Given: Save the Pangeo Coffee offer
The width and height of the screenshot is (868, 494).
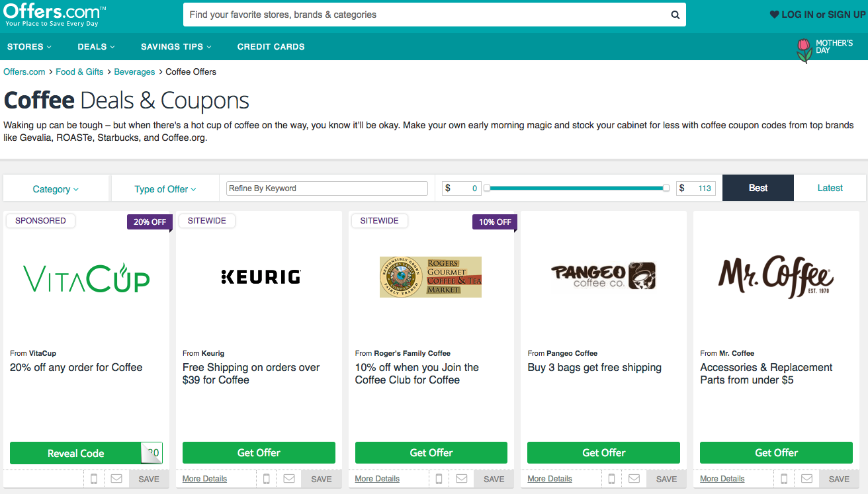Looking at the screenshot, I should [666, 479].
